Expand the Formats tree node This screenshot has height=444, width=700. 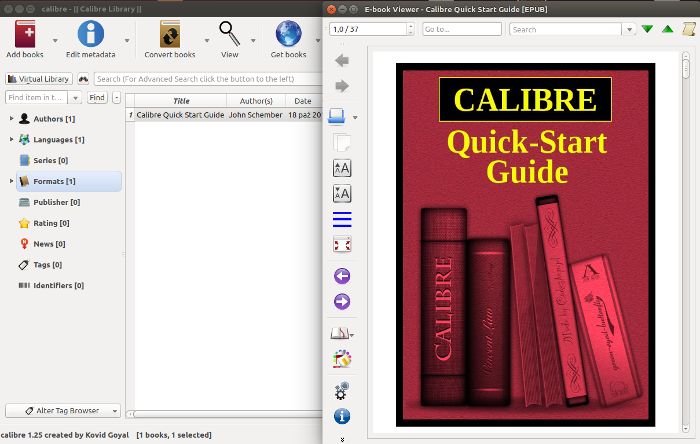pos(11,181)
